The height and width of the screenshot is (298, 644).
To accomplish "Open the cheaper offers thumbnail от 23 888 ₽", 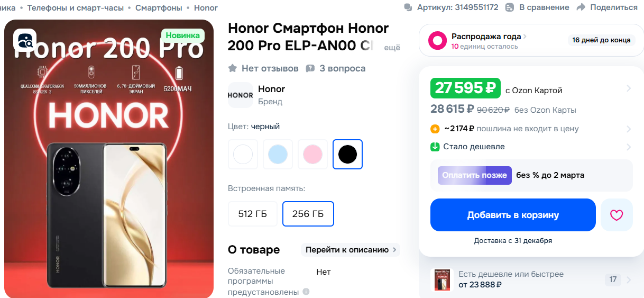I will click(443, 279).
